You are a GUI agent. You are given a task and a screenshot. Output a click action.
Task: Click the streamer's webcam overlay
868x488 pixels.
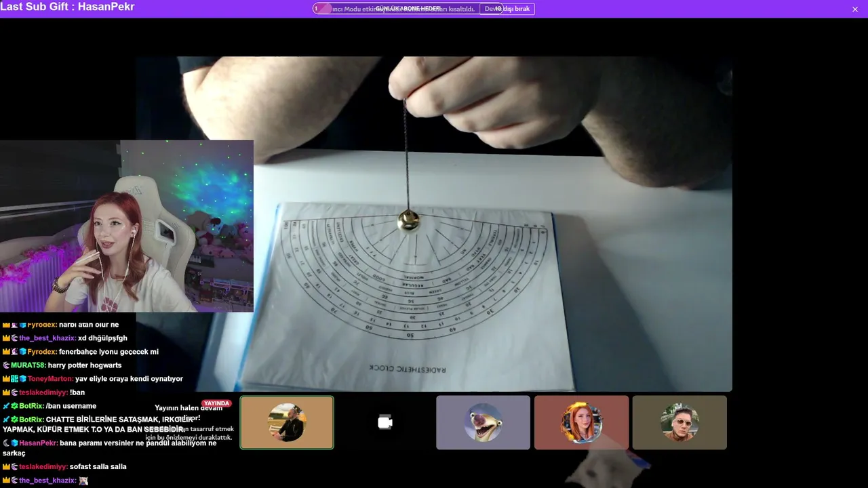click(127, 226)
